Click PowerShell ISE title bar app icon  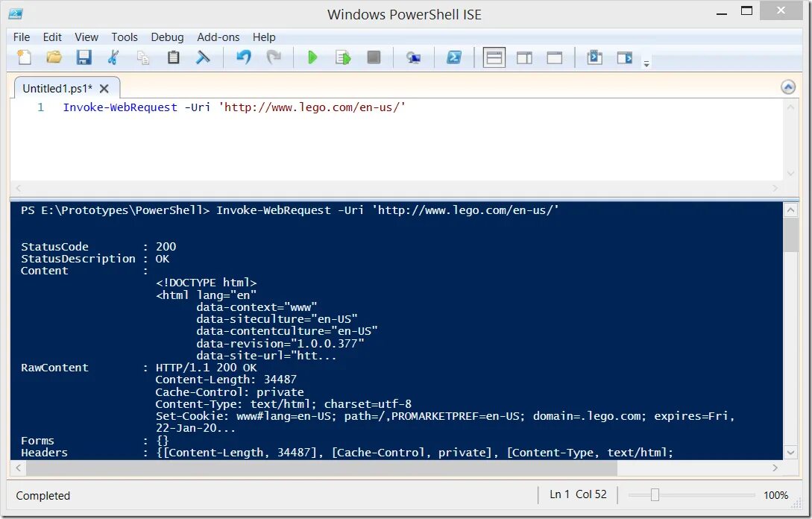[16, 14]
